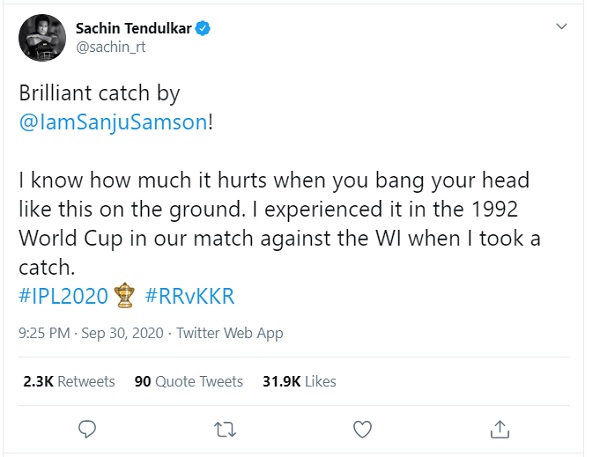Click the reply speech bubble icon
The image size is (600, 457).
[86, 429]
